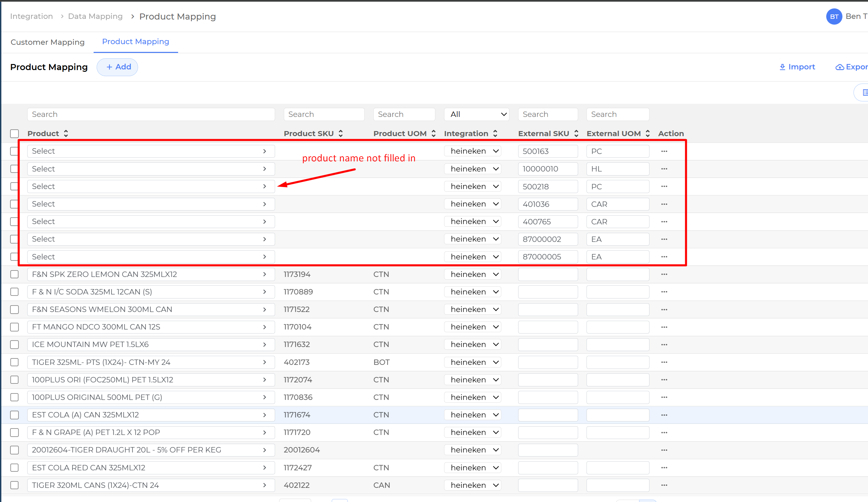
Task: Toggle the select-all header checkbox
Action: point(14,133)
